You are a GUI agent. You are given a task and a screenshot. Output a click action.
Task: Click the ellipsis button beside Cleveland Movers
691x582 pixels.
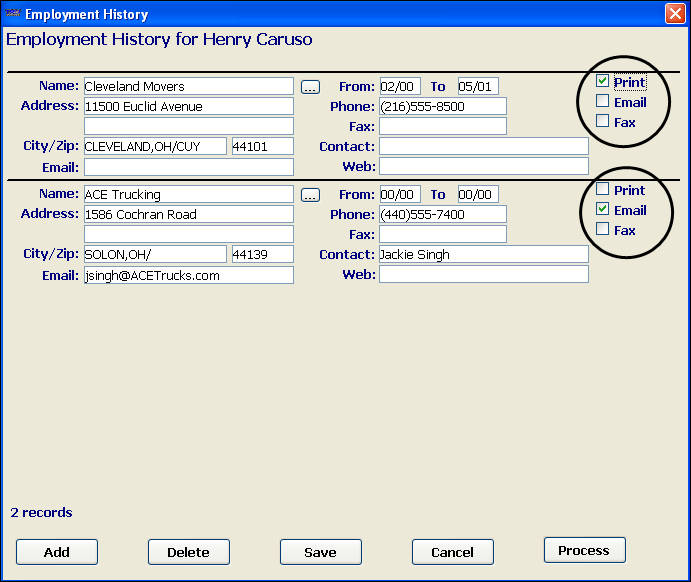click(x=310, y=87)
